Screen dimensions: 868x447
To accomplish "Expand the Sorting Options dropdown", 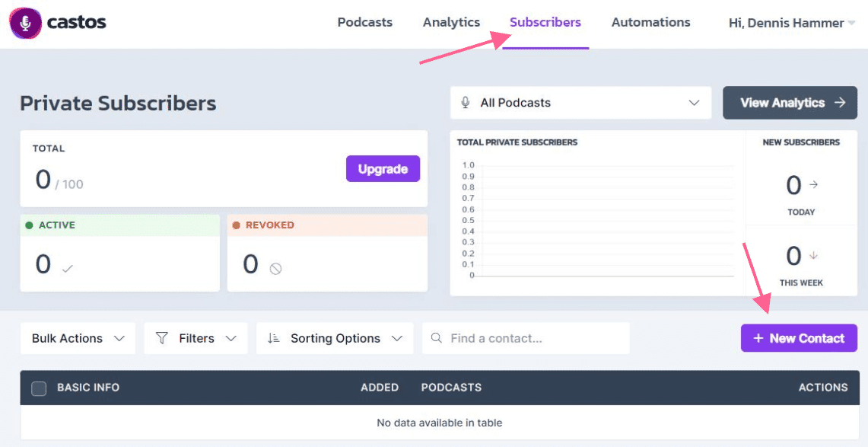I will [335, 338].
